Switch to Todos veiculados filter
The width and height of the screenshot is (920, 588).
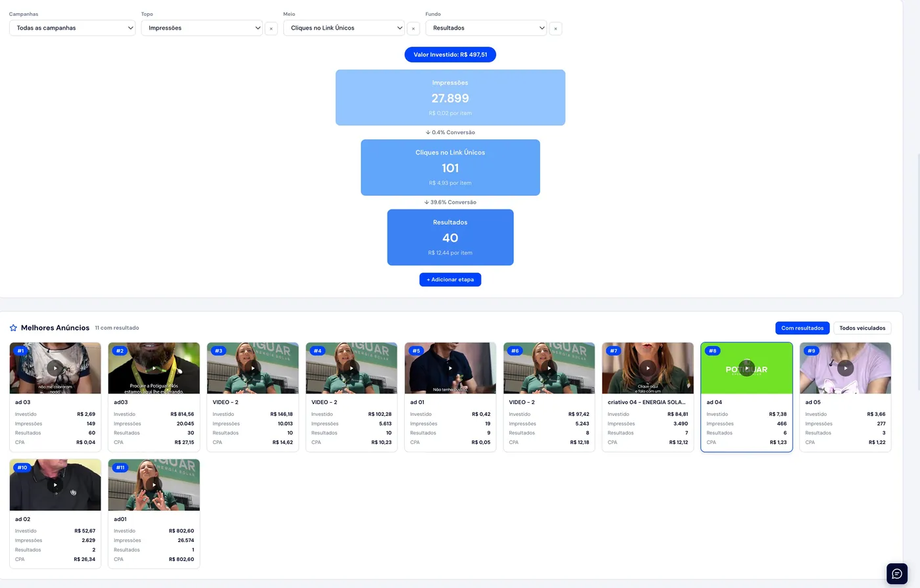(862, 328)
